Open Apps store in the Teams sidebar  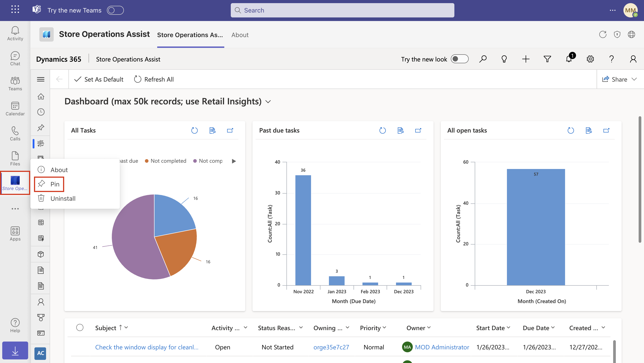coord(15,234)
